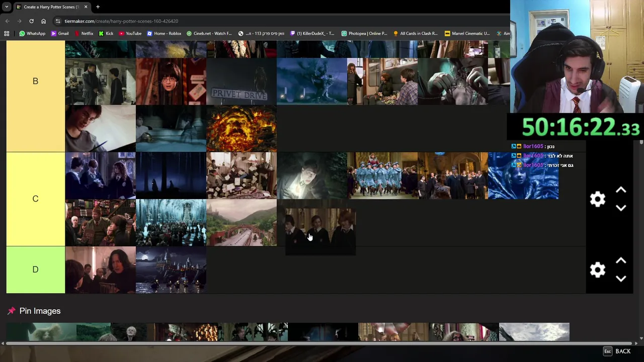The image size is (644, 362).
Task: Select the icy Yule Ball hall image
Action: [x=171, y=223]
